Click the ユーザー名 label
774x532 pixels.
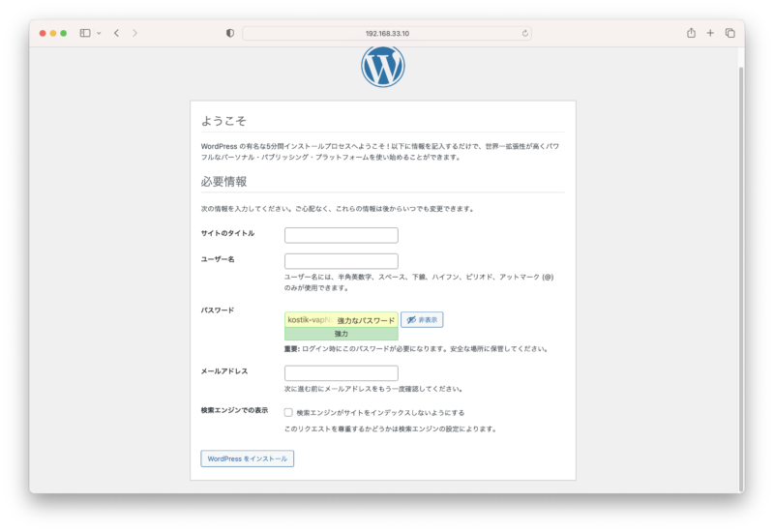tap(218, 259)
